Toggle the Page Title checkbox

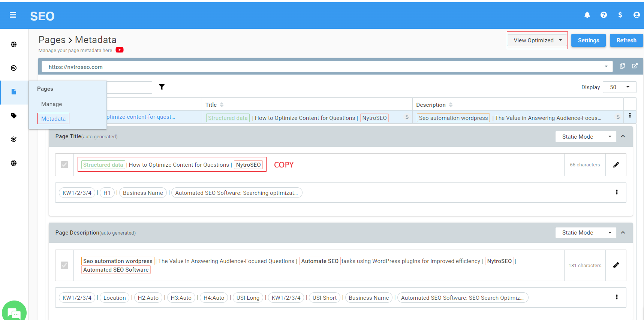(x=64, y=164)
